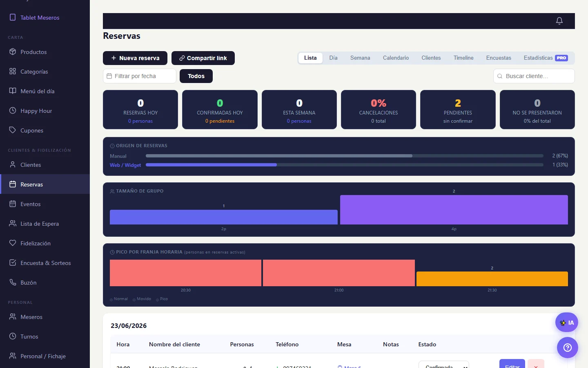The height and width of the screenshot is (368, 588).
Task: Click the Cancelaciones stat card
Action: click(379, 110)
